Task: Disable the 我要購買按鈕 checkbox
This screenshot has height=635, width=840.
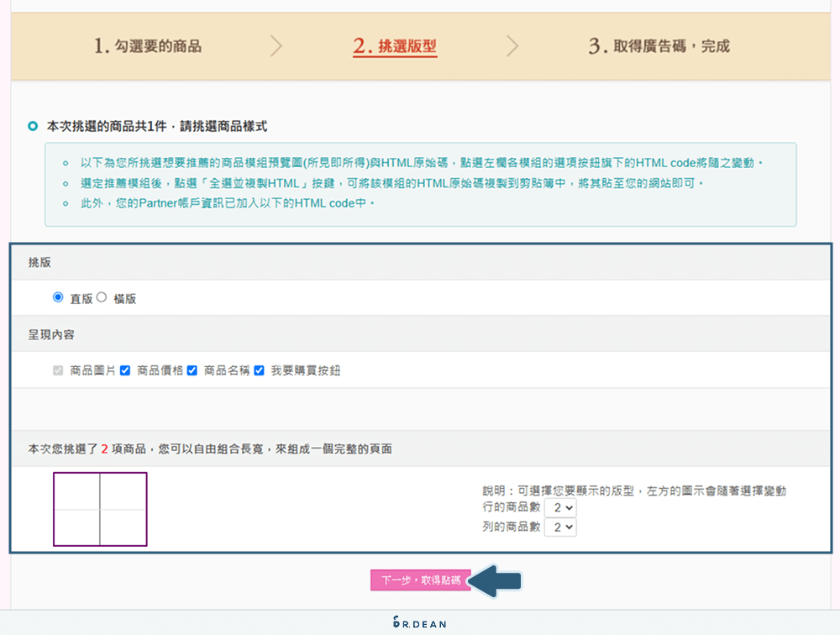Action: (258, 370)
